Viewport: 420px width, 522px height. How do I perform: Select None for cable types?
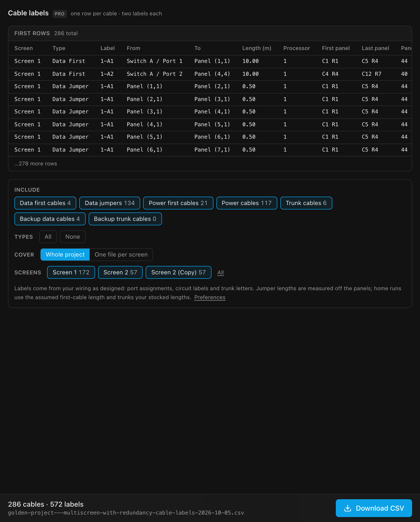click(x=73, y=237)
